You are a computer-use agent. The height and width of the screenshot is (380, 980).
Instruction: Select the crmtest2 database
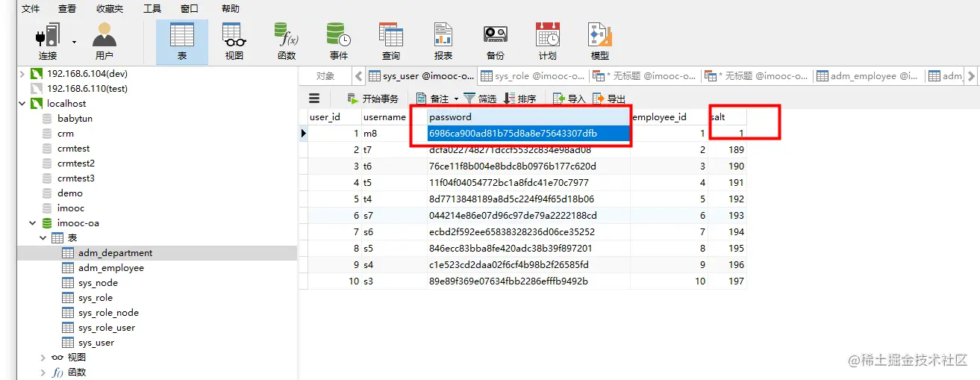tap(75, 163)
